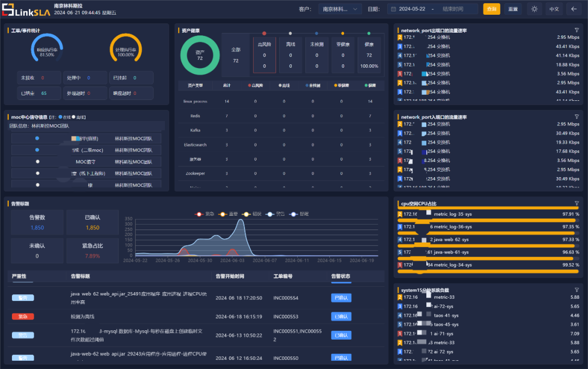
Task: Click the 结束时间 end date field
Action: 453,9
